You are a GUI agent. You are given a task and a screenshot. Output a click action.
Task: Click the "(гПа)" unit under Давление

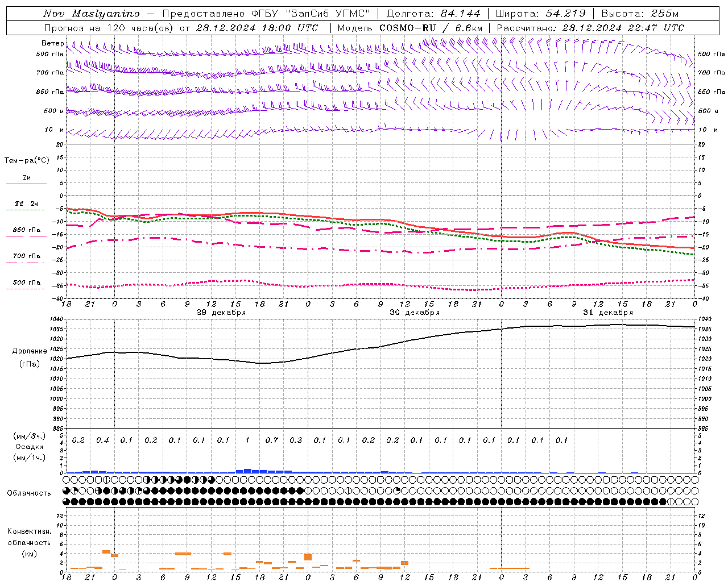(30, 364)
